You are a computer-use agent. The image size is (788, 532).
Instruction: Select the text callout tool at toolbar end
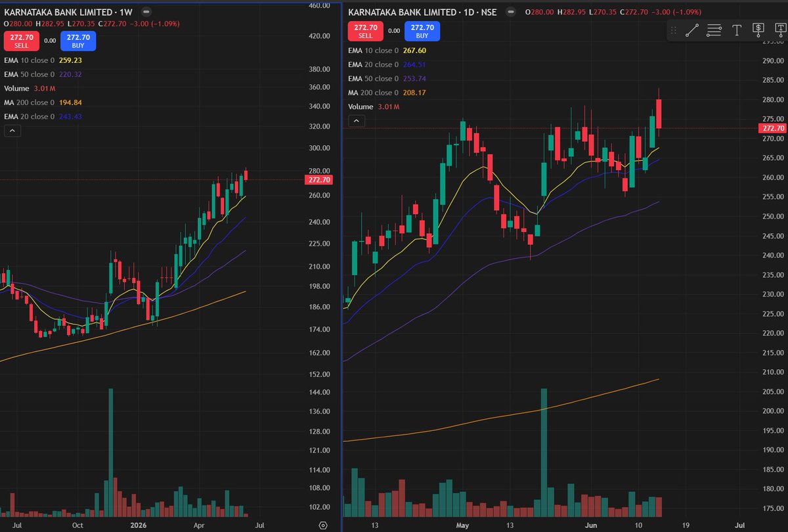point(780,30)
